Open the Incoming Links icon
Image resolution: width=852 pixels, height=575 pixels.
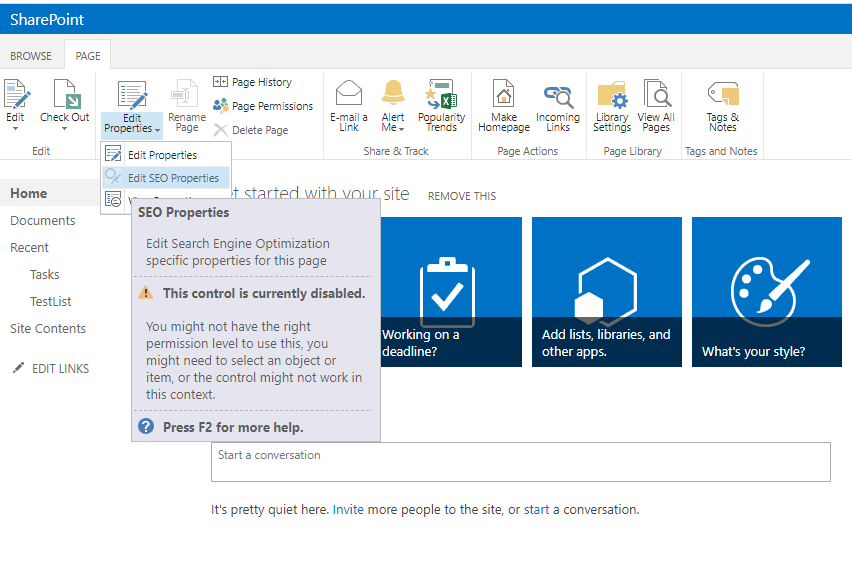[x=558, y=97]
